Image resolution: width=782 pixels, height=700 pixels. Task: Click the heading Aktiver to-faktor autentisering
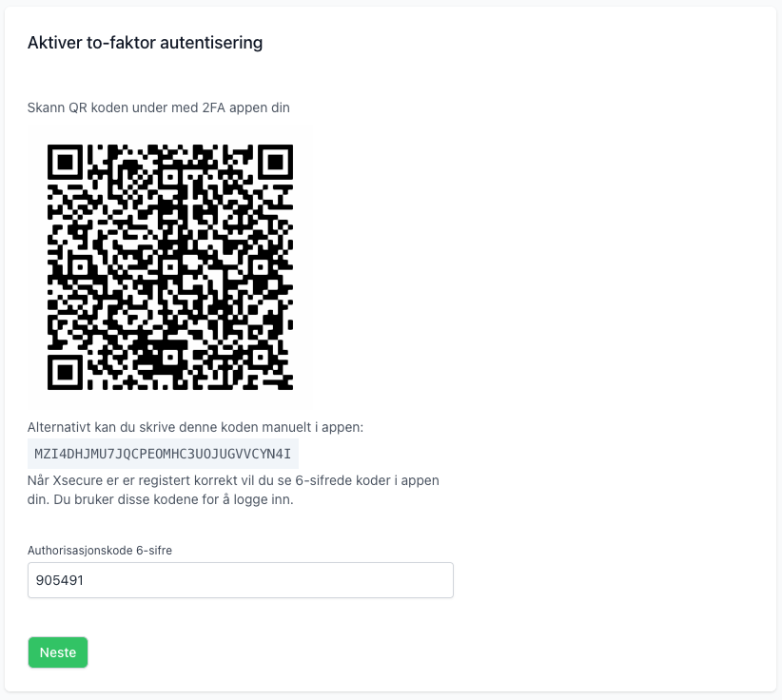[145, 43]
